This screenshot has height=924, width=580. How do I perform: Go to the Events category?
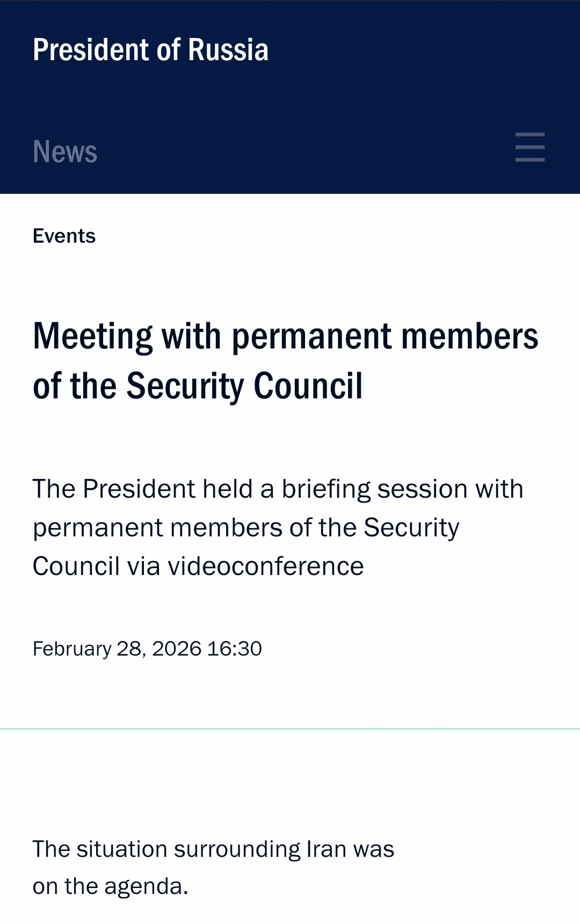click(64, 236)
